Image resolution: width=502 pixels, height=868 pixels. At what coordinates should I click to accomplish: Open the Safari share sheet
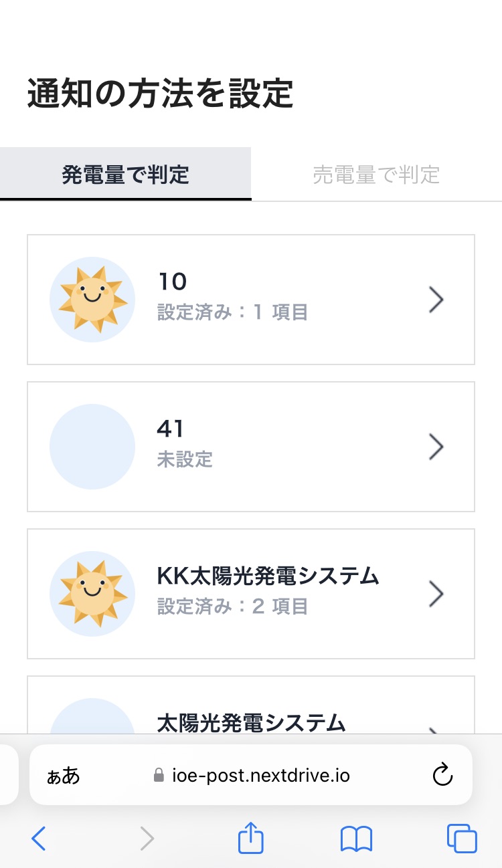point(251,839)
